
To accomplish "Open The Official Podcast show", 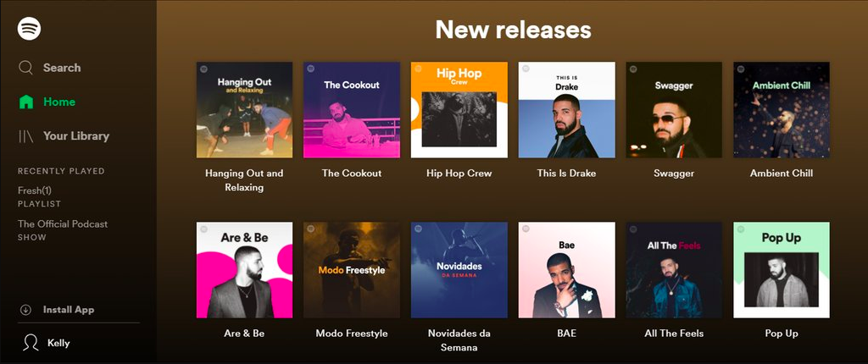I will coord(63,224).
